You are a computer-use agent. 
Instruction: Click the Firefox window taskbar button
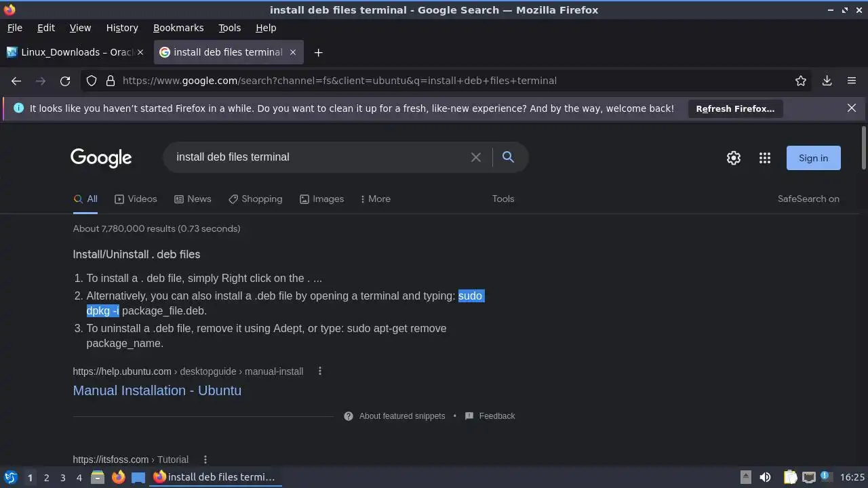coord(216,477)
